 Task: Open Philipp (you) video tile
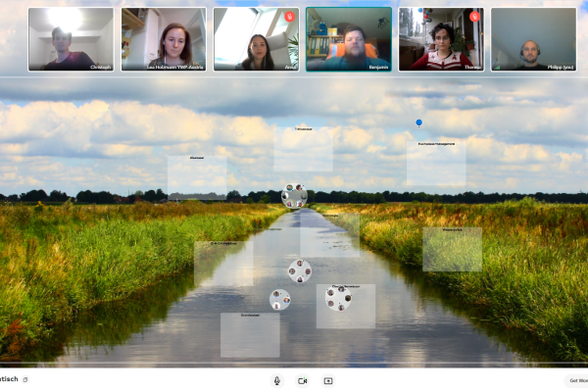click(x=533, y=39)
